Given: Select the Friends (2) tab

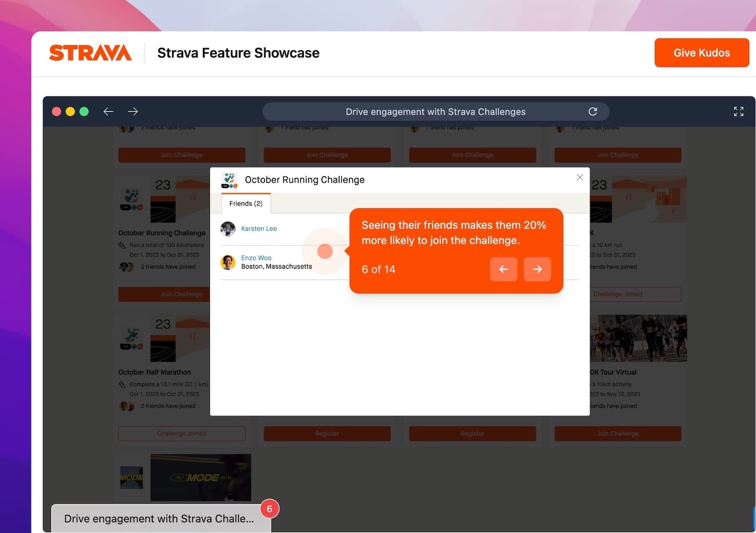Looking at the screenshot, I should 246,203.
